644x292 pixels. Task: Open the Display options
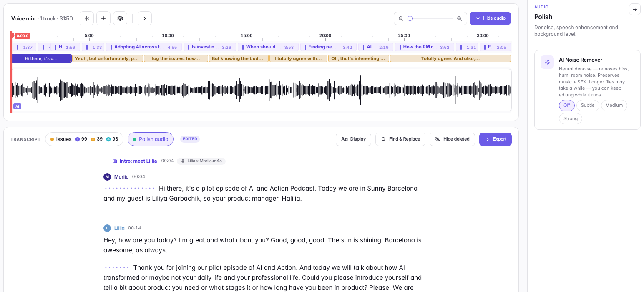pyautogui.click(x=353, y=139)
